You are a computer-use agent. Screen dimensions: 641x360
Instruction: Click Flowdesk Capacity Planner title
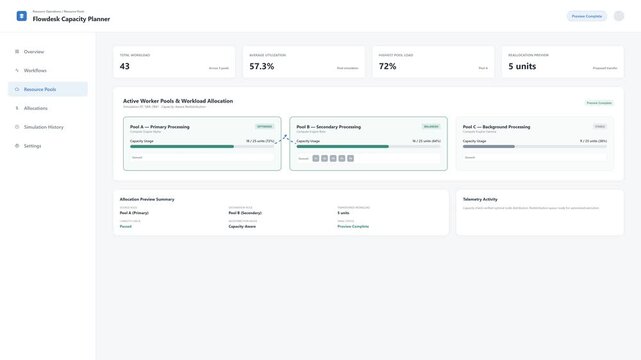[71, 19]
